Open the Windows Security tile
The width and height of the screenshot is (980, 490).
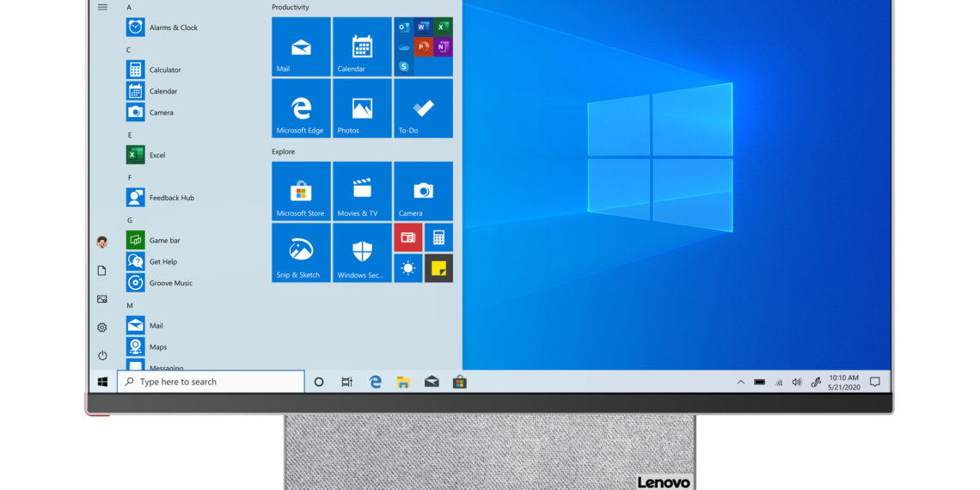point(362,253)
